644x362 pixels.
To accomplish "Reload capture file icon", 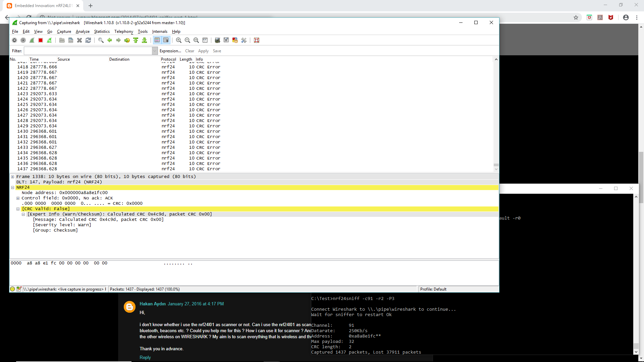I will [88, 40].
